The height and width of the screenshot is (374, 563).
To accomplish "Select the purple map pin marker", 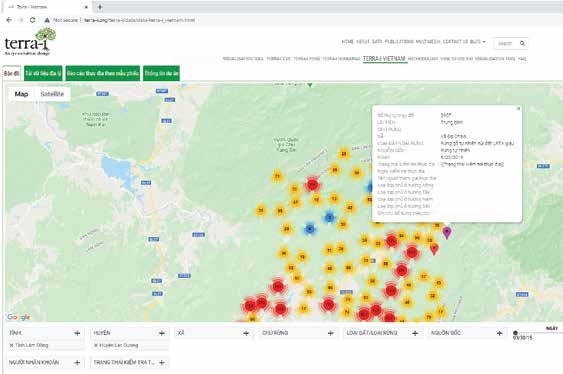I will [x=447, y=232].
